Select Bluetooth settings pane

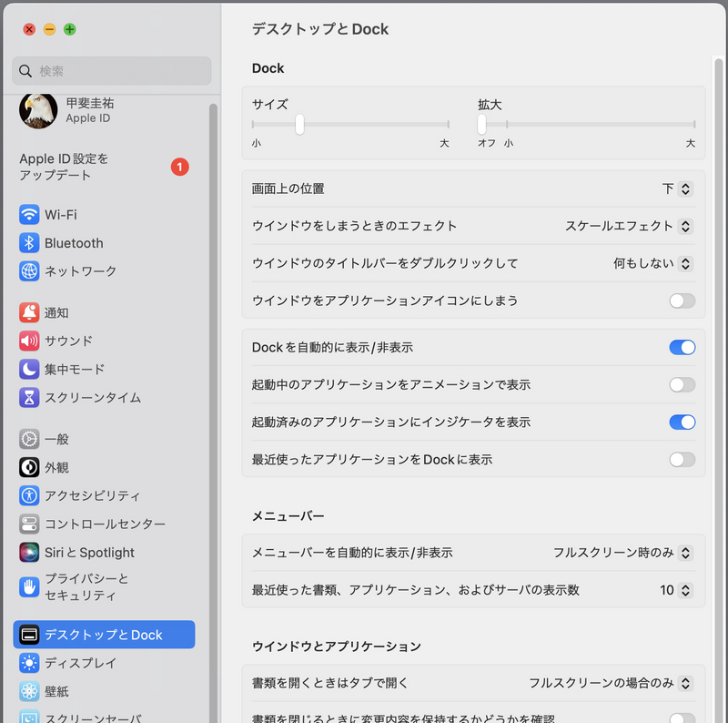click(x=104, y=243)
